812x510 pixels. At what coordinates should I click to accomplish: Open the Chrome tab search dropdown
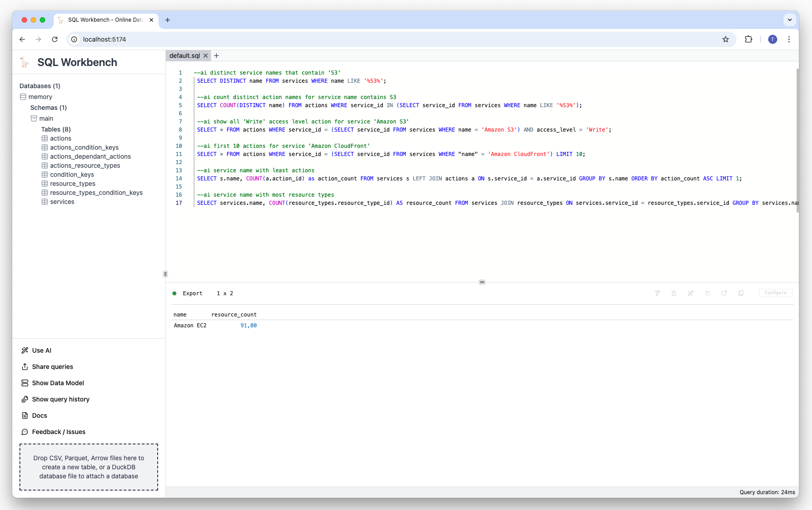click(x=789, y=20)
